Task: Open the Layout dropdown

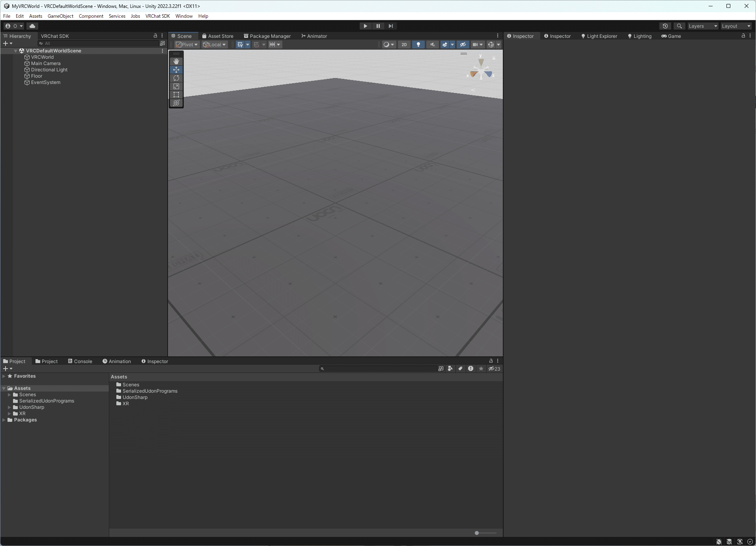Action: pyautogui.click(x=736, y=26)
